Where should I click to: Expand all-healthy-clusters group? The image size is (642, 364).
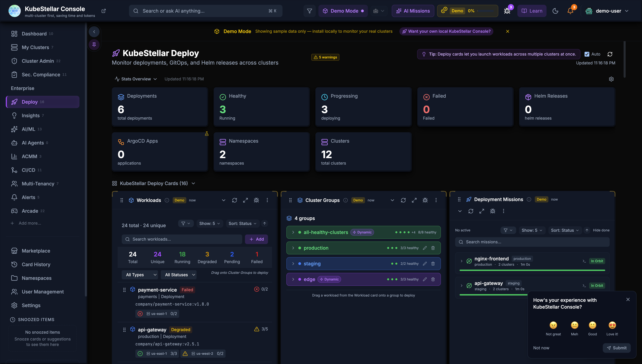[x=293, y=232]
